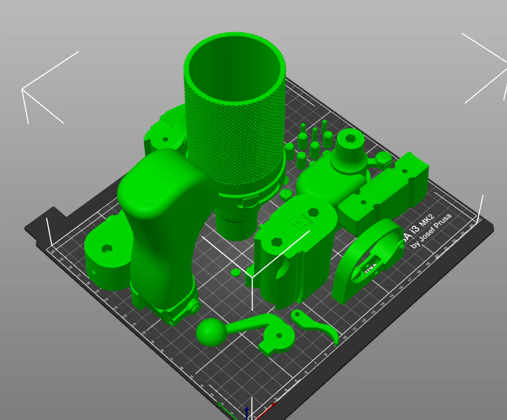Image resolution: width=507 pixels, height=420 pixels.
Task: Select the small slotted screw head near the cup
Action: 286,194
